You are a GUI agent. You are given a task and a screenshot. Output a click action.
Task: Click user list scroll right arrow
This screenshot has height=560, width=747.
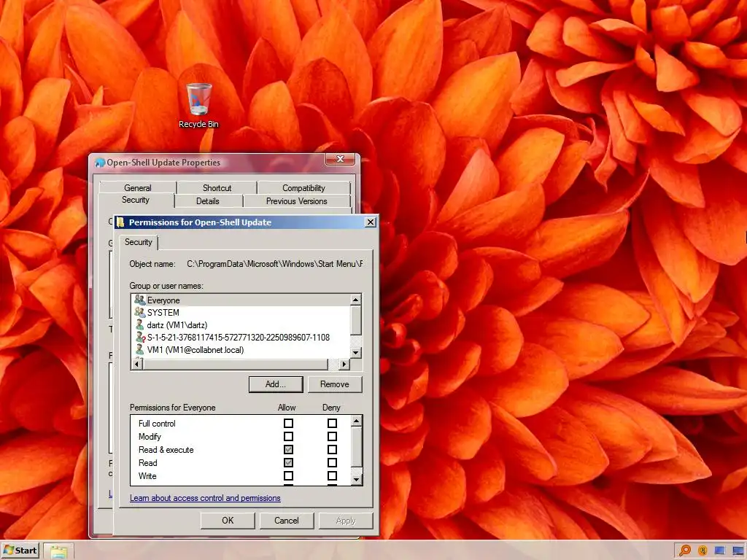344,365
